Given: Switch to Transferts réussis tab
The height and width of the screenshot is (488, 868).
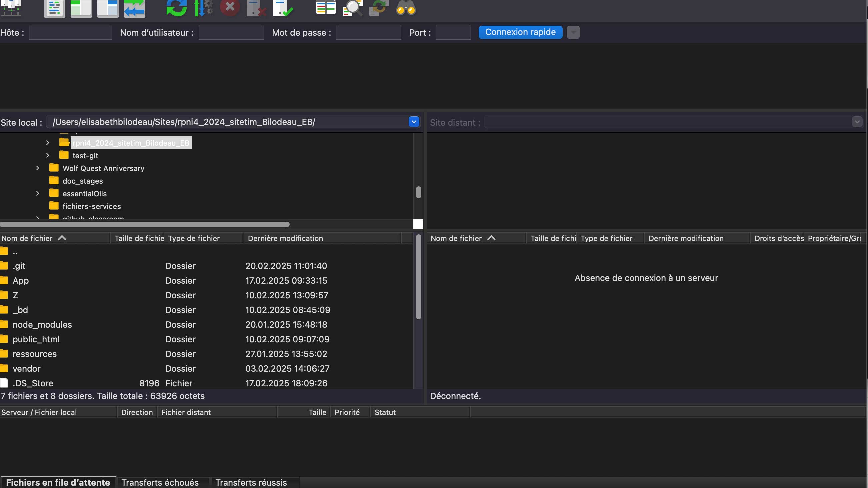Looking at the screenshot, I should (251, 482).
